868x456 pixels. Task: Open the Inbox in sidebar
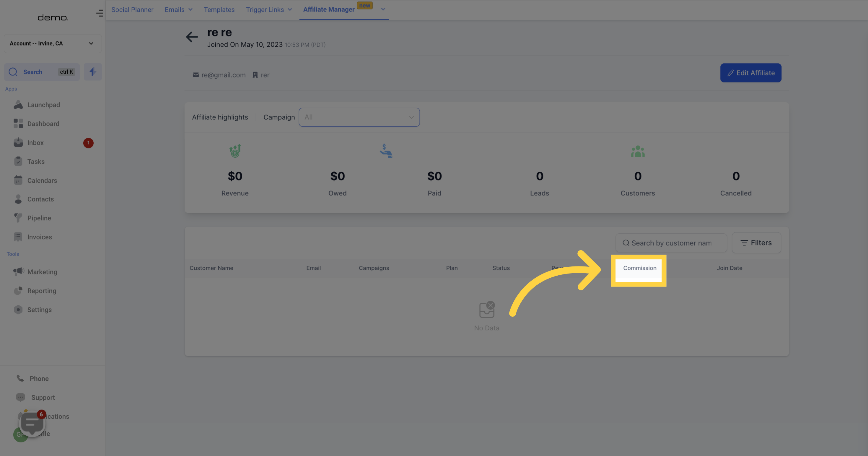click(35, 143)
